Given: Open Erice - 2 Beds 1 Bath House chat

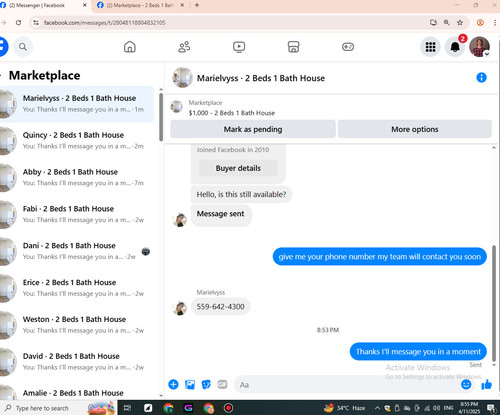Looking at the screenshot, I should point(77,288).
